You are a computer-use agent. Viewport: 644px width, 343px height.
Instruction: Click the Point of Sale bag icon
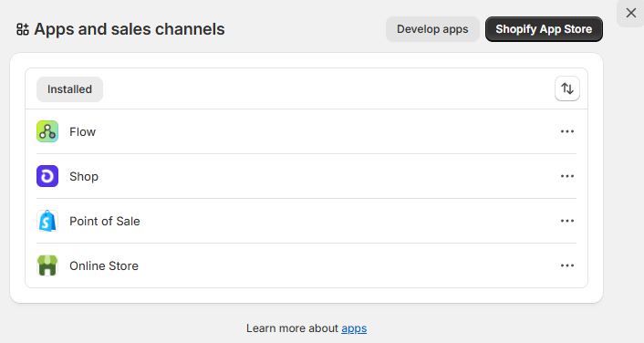click(x=47, y=221)
